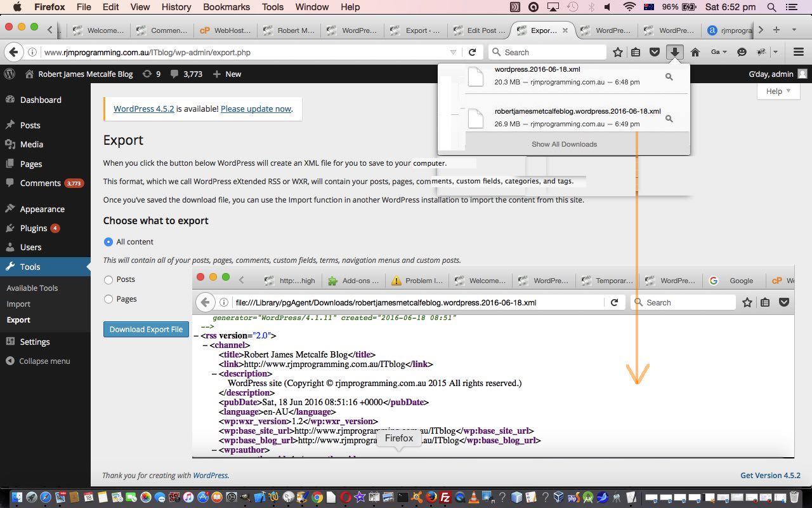812x508 pixels.
Task: Open the Firefox hamburger menu
Action: [798, 52]
